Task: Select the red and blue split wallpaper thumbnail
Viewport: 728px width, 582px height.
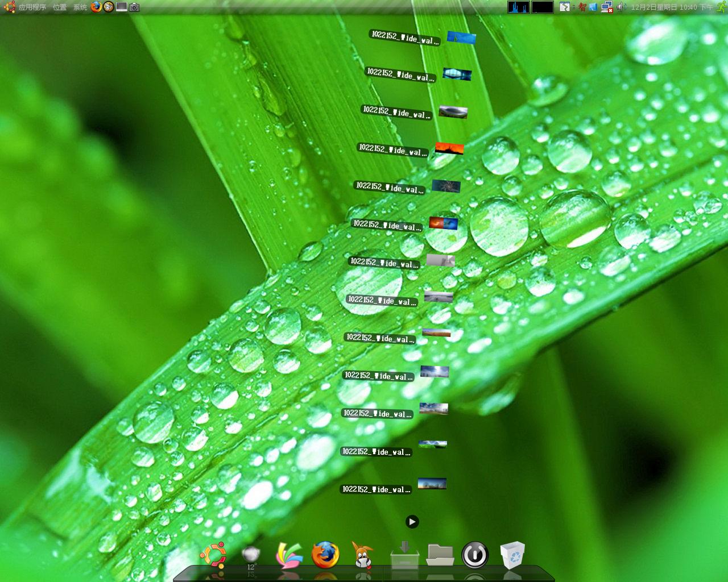Action: [444, 223]
